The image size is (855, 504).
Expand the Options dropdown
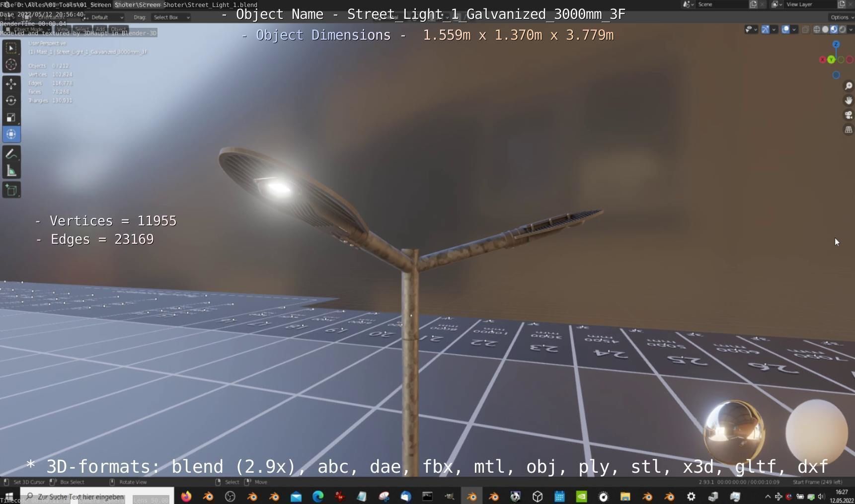(x=841, y=17)
